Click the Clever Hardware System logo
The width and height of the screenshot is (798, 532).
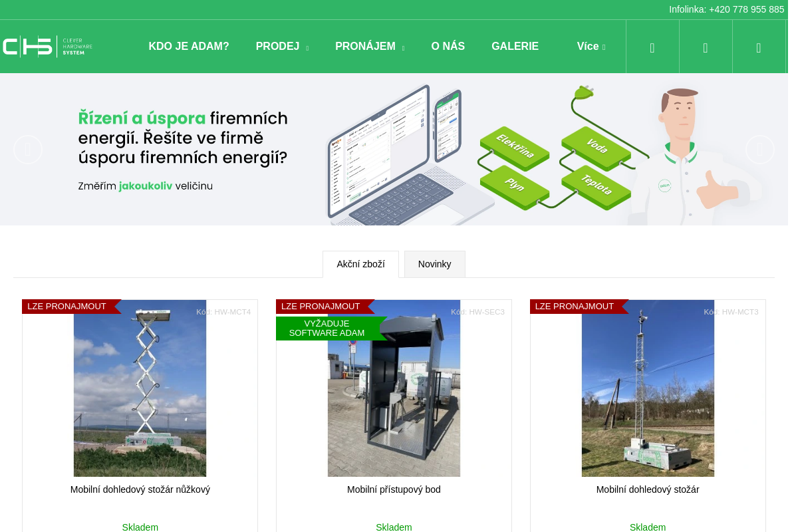click(47, 47)
